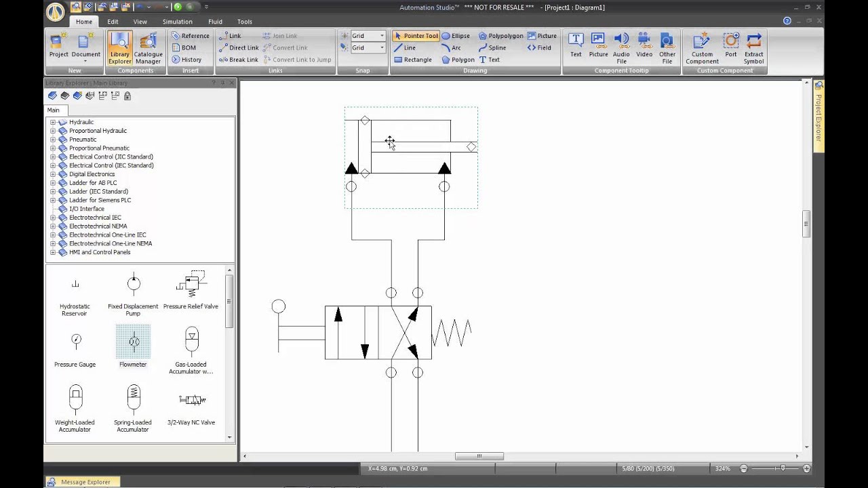This screenshot has width=868, height=488.
Task: Click the green Start Simulation button
Action: click(x=178, y=7)
